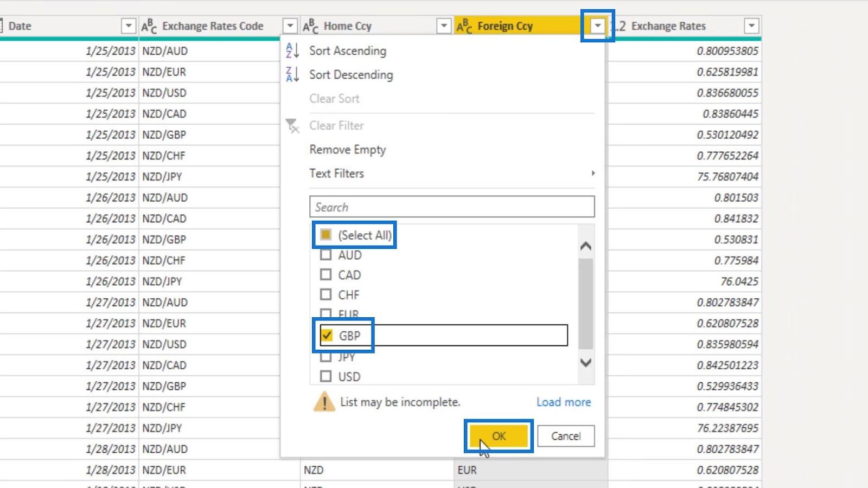This screenshot has height=488, width=868.
Task: Open the Exchange Rates Code column dropdown
Action: [290, 26]
